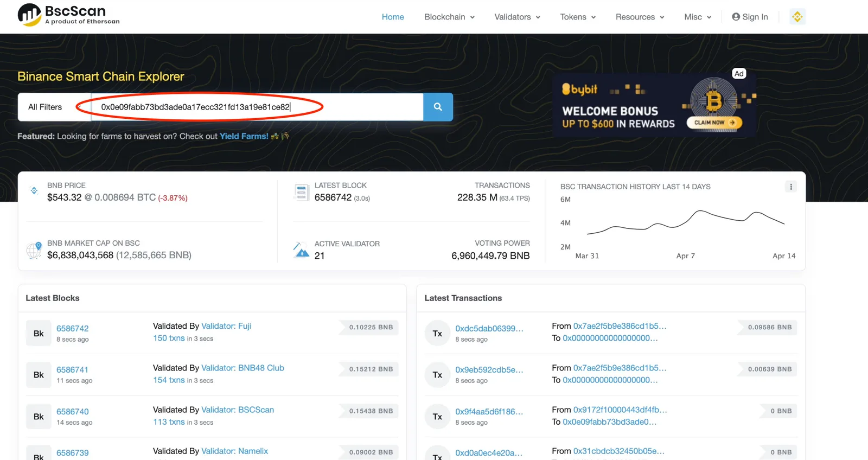Go to the Home nav item
Image resolution: width=868 pixels, height=460 pixels.
[393, 17]
